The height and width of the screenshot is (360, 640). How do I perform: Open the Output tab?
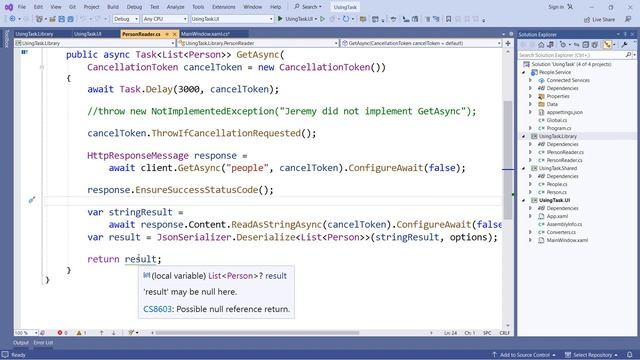point(21,343)
